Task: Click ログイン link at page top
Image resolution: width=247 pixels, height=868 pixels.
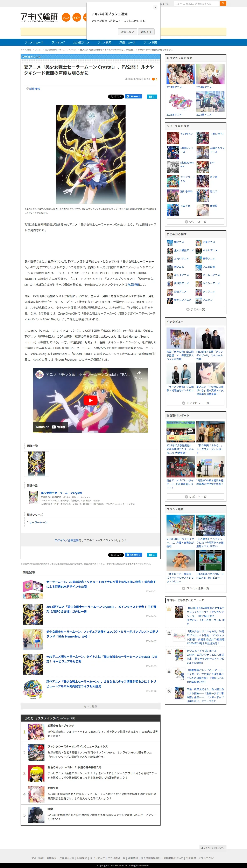Action: pos(165,4)
